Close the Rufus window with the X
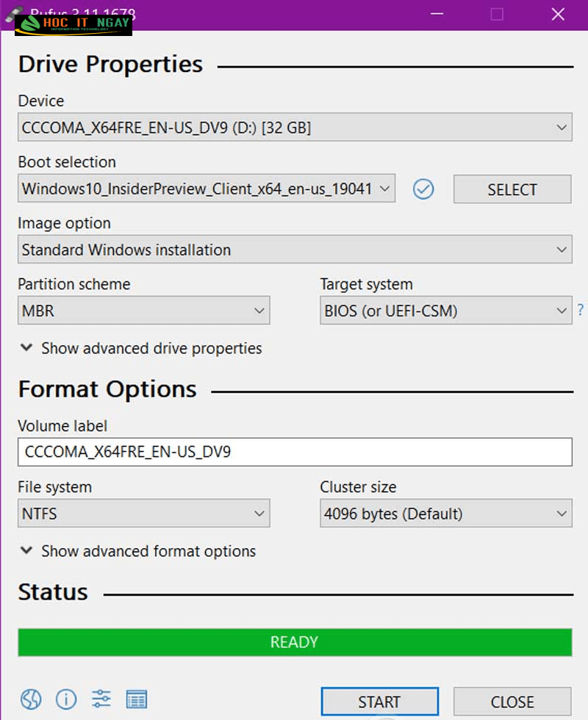Image resolution: width=588 pixels, height=720 pixels. pyautogui.click(x=558, y=14)
